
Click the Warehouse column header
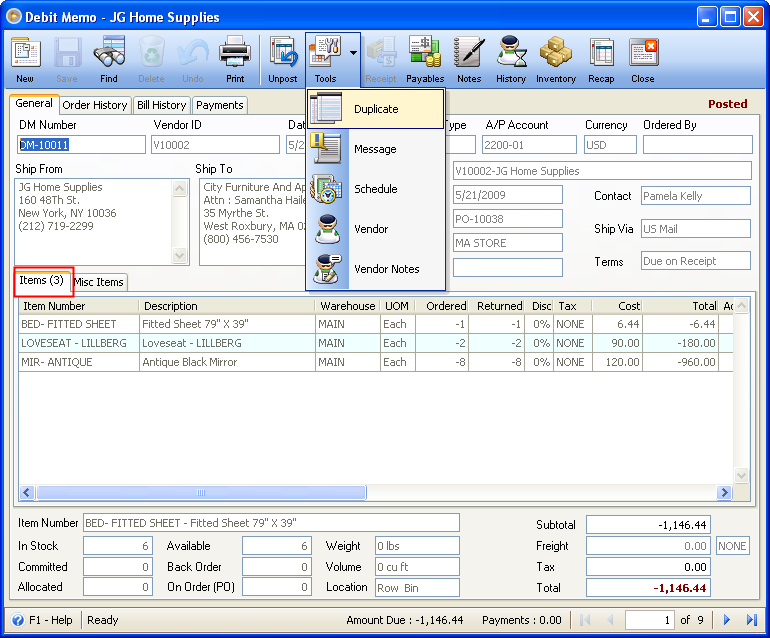348,306
